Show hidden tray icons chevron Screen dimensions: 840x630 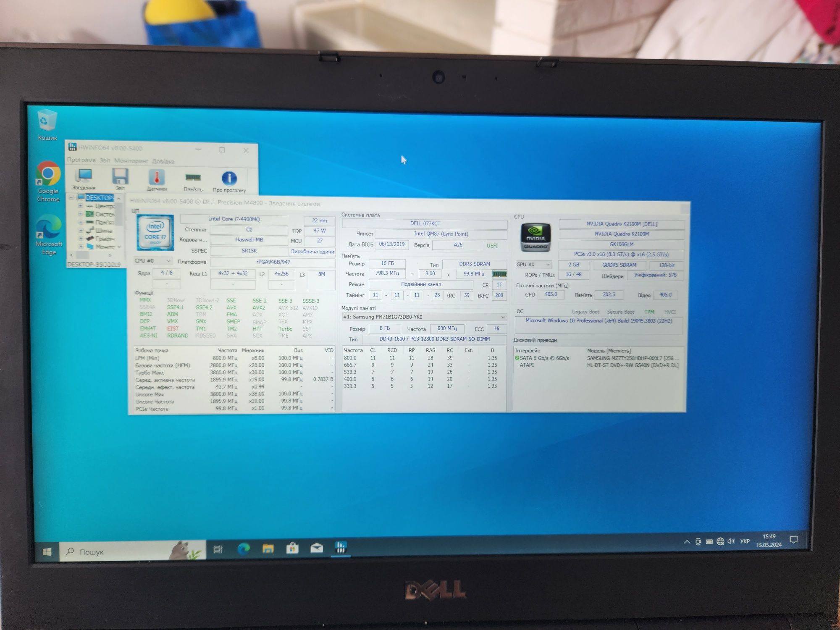[x=687, y=542]
